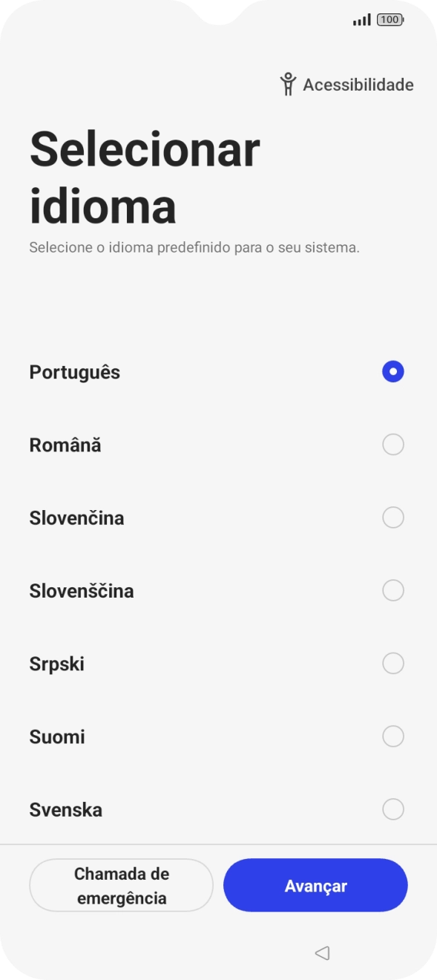
Task: Tap the Avançar button
Action: point(315,885)
